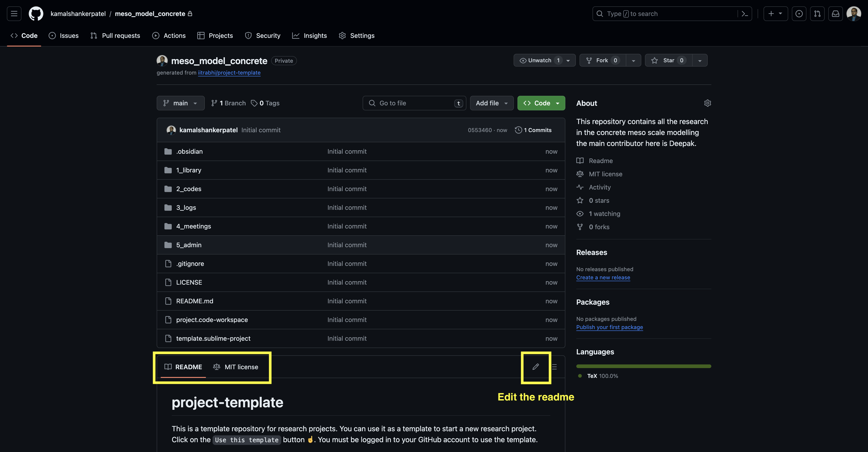868x452 pixels.
Task: Open the Star lists dropdown arrow
Action: (700, 61)
